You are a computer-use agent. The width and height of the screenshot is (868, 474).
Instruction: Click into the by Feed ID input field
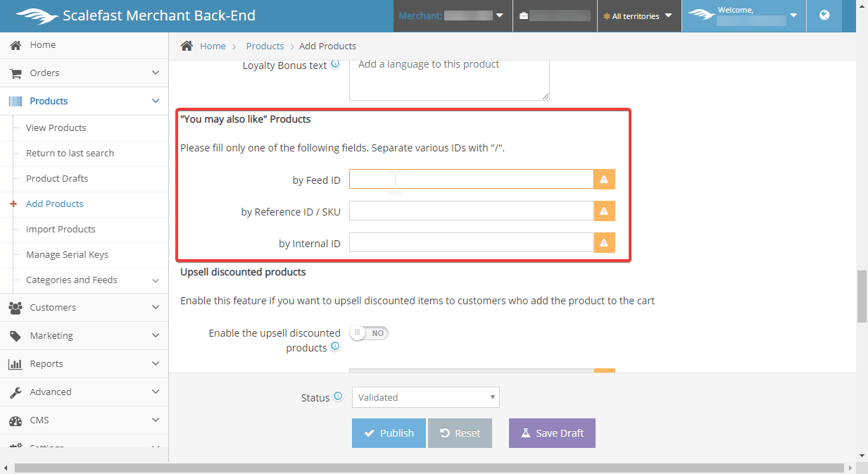[471, 180]
